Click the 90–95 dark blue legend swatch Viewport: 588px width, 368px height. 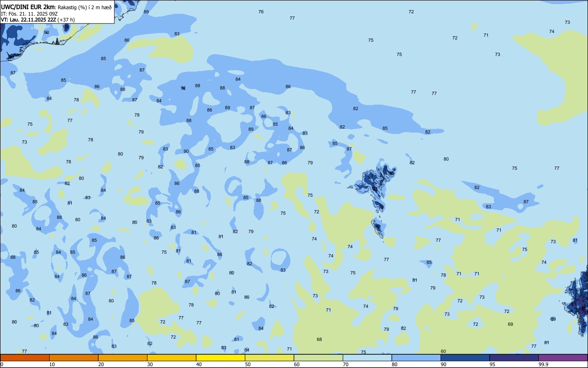465,357
